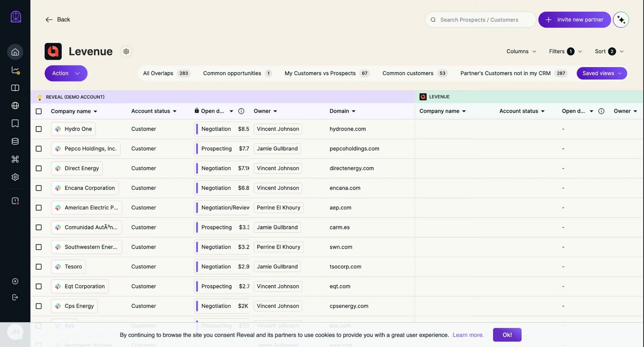Go Back to previous page
This screenshot has height=347, width=644.
point(58,20)
